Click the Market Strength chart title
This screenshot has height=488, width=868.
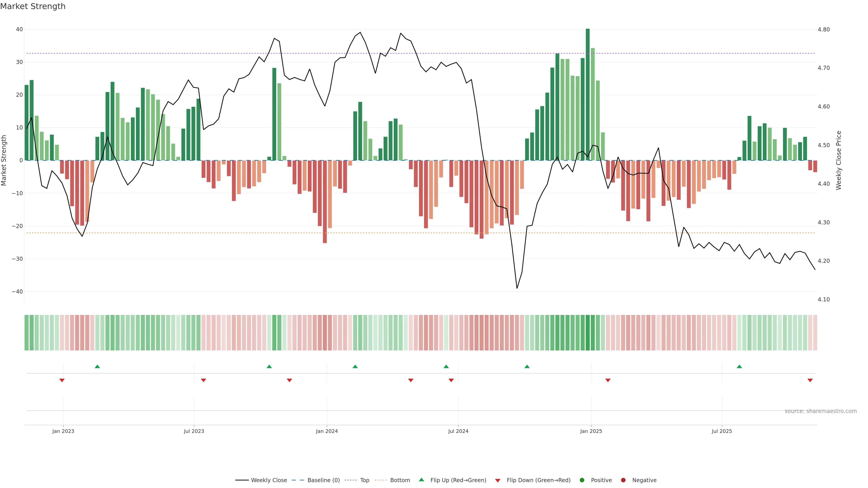tap(33, 6)
